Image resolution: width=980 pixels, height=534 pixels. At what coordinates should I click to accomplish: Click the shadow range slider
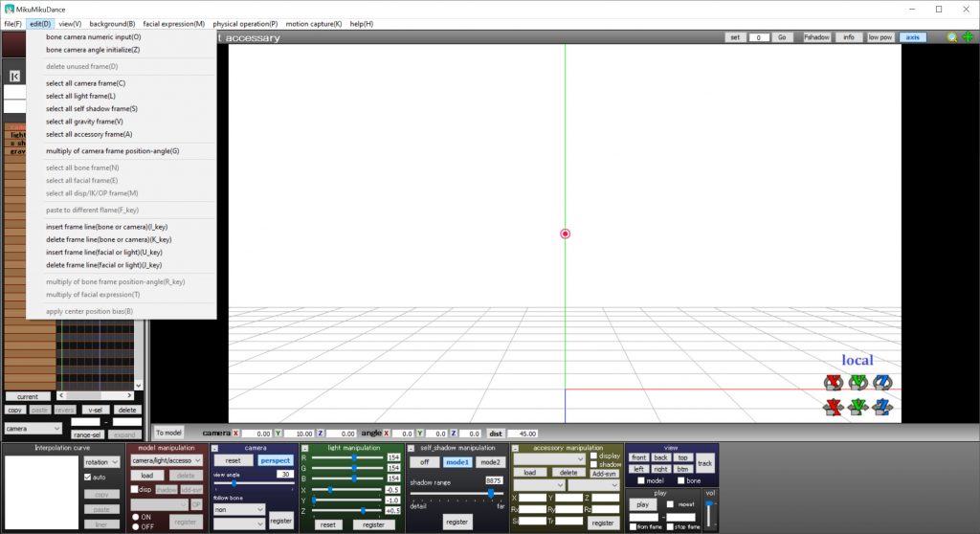457,494
